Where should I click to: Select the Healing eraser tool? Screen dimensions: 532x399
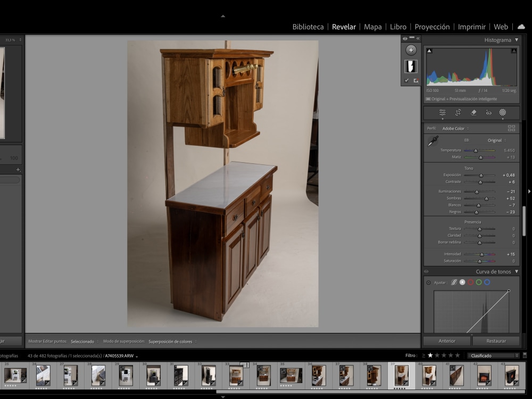tap(473, 112)
